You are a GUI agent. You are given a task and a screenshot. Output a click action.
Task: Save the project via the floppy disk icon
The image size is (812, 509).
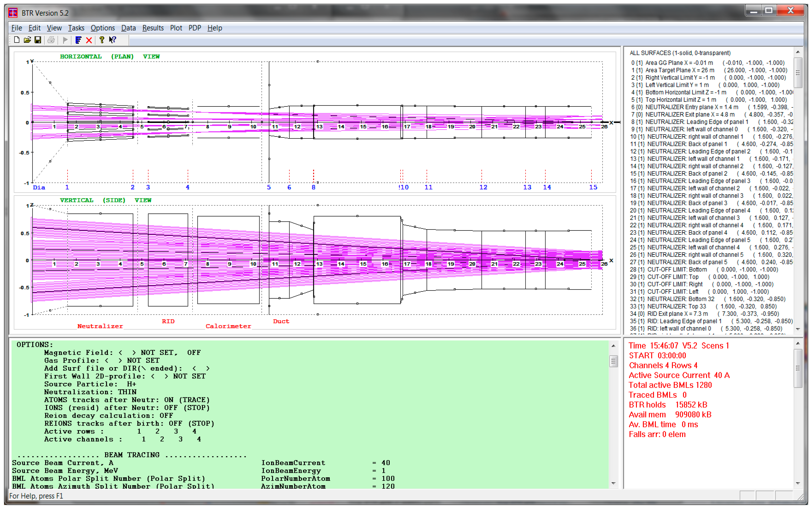[x=38, y=40]
